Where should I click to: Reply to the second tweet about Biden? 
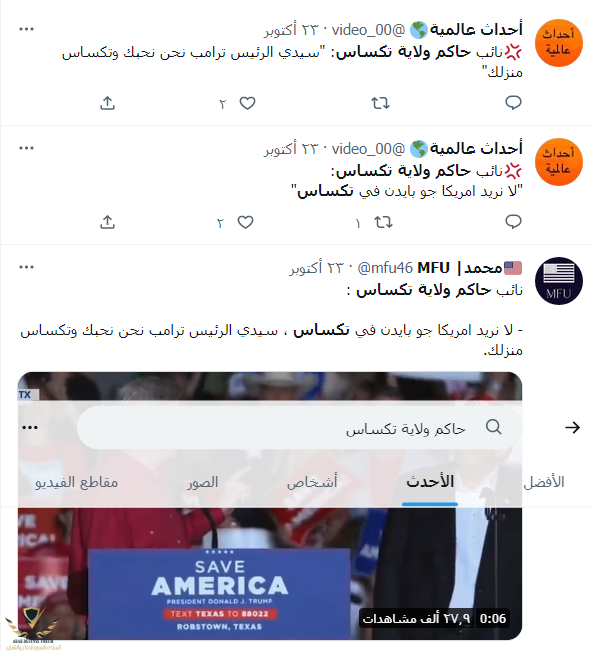tap(513, 222)
